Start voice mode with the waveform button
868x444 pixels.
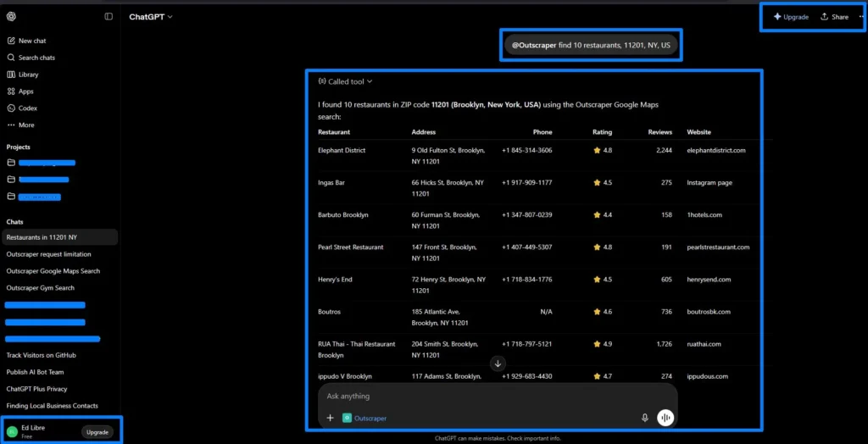coord(665,418)
